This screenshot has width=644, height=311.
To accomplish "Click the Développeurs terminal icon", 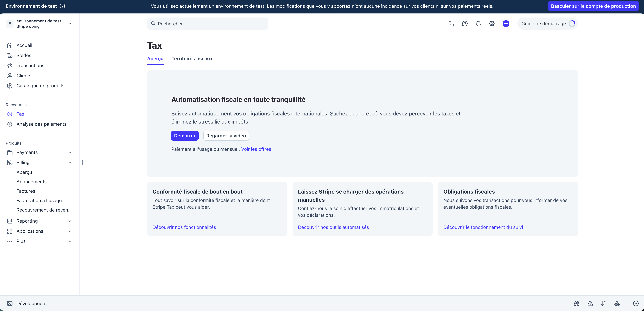I will click(10, 303).
